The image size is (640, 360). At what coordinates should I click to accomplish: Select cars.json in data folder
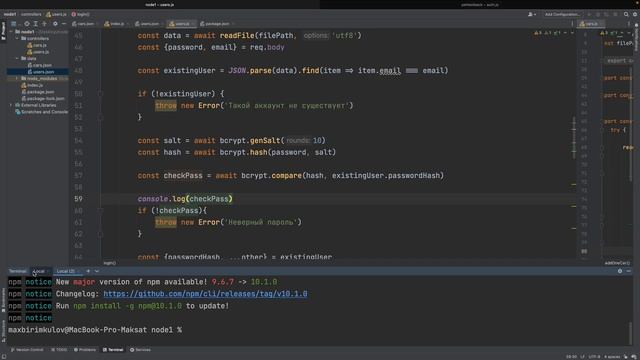[40, 65]
